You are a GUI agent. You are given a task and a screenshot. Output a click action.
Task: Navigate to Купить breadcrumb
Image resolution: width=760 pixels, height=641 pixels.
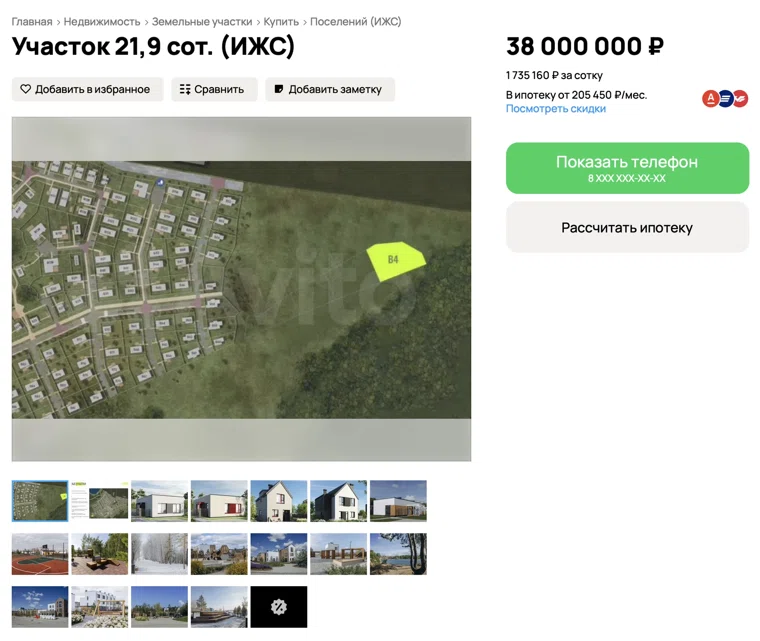(x=281, y=22)
